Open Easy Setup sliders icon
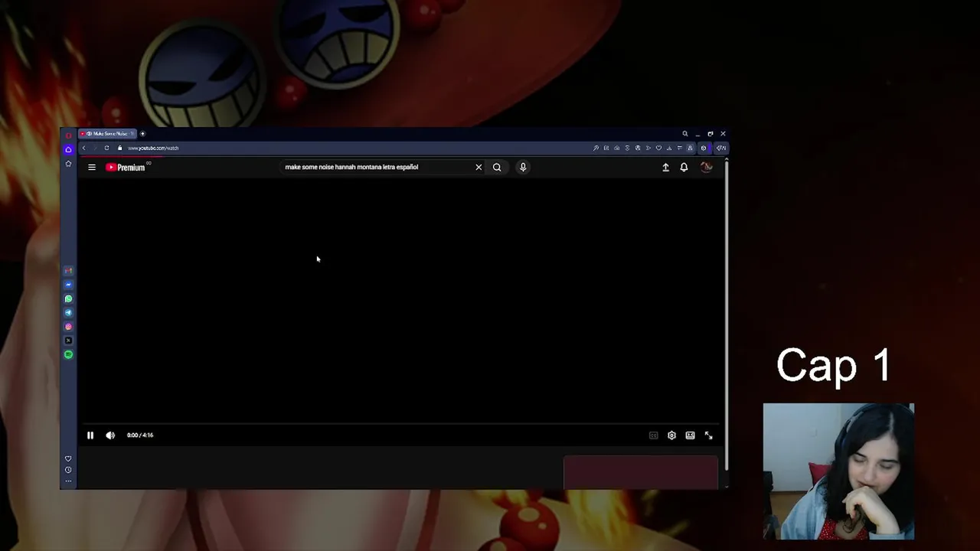 click(x=680, y=148)
